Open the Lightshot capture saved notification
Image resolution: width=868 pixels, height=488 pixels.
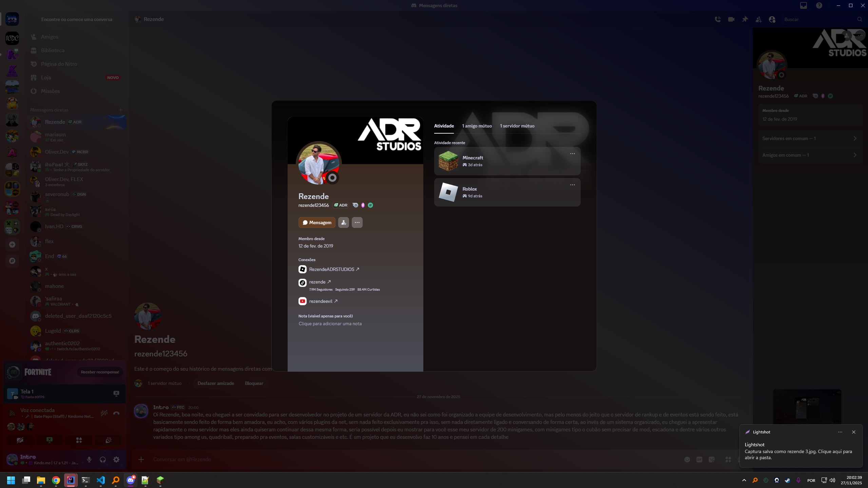798,451
